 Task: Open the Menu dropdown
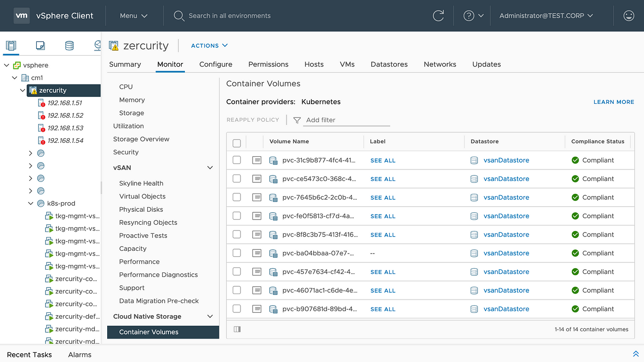point(134,16)
